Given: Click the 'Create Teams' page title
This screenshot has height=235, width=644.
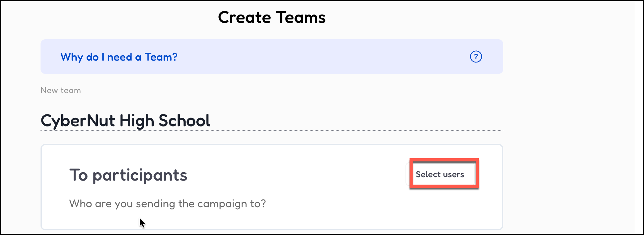Looking at the screenshot, I should [x=272, y=17].
